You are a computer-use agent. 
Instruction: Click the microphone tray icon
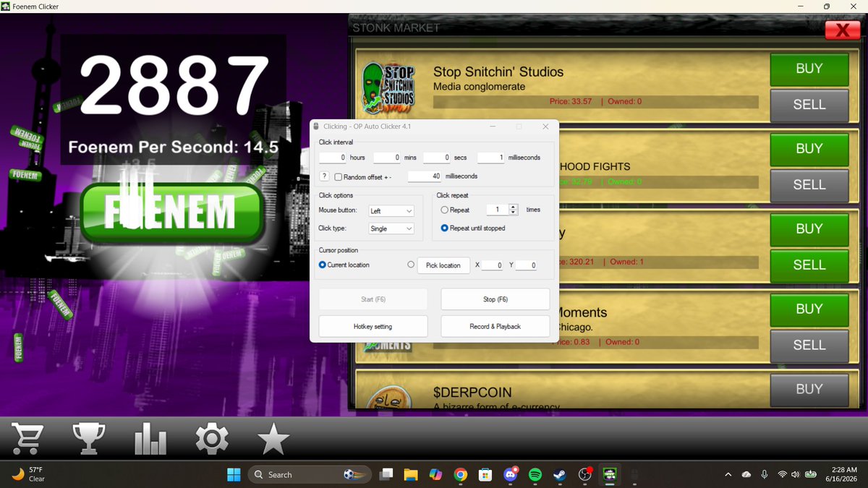[x=765, y=474]
